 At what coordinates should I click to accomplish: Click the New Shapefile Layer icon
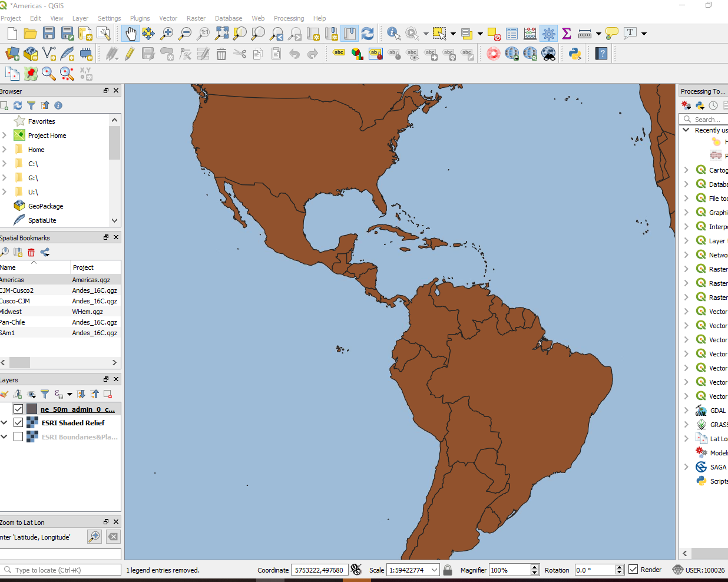[x=49, y=54]
